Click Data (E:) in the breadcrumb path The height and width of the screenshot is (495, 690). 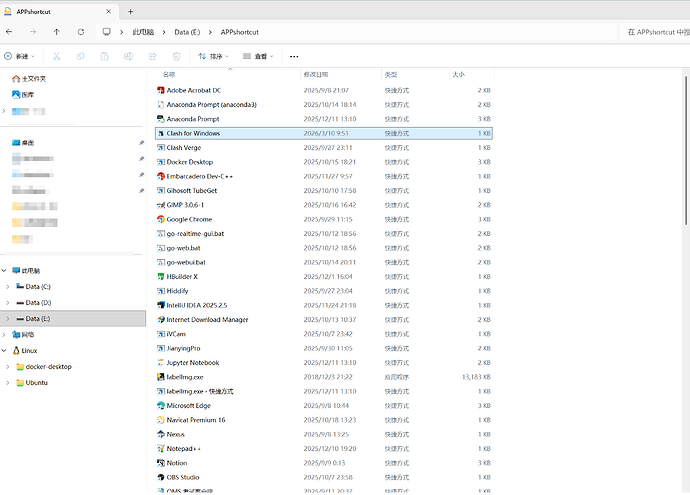click(x=187, y=32)
